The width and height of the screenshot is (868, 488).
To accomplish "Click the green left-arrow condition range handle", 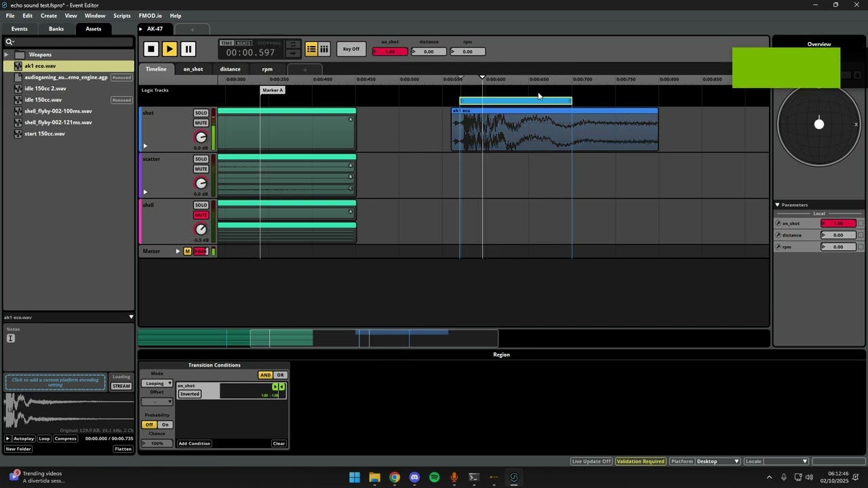I will 282,387.
